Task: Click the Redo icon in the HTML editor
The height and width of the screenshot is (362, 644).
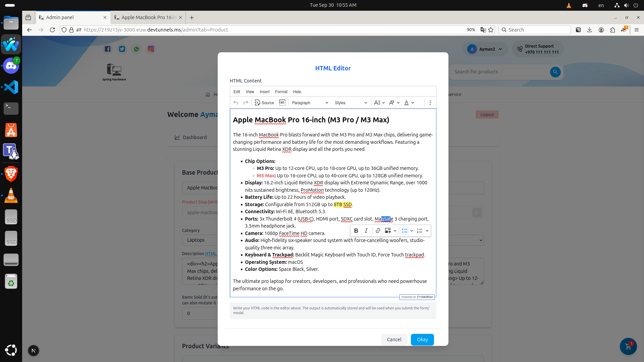Action: click(246, 103)
